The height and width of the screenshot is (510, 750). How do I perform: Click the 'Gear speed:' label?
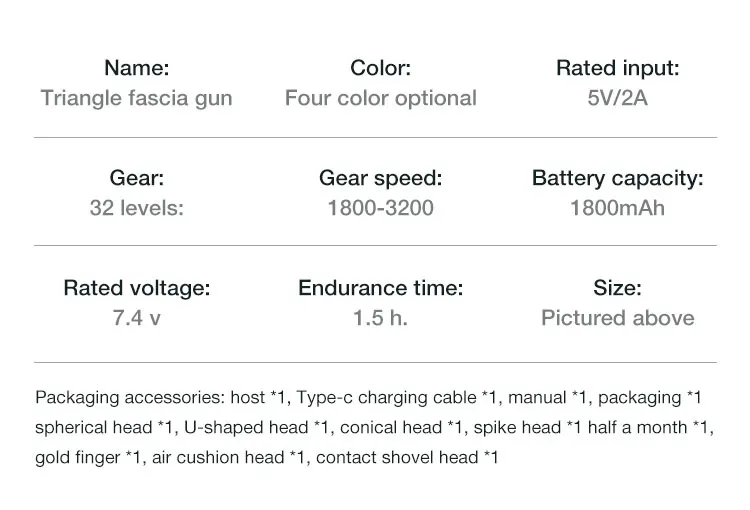click(x=380, y=178)
